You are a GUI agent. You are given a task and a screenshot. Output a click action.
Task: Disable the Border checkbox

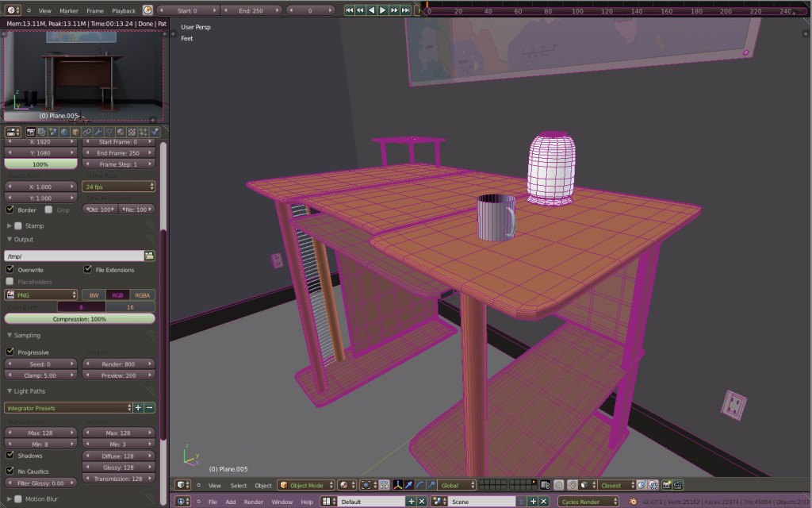[10, 210]
